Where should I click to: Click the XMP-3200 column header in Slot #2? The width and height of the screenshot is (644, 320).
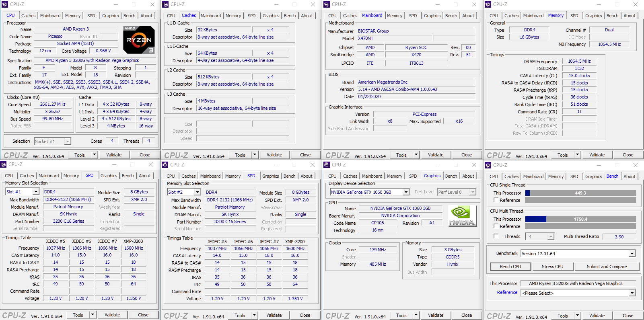tap(295, 242)
